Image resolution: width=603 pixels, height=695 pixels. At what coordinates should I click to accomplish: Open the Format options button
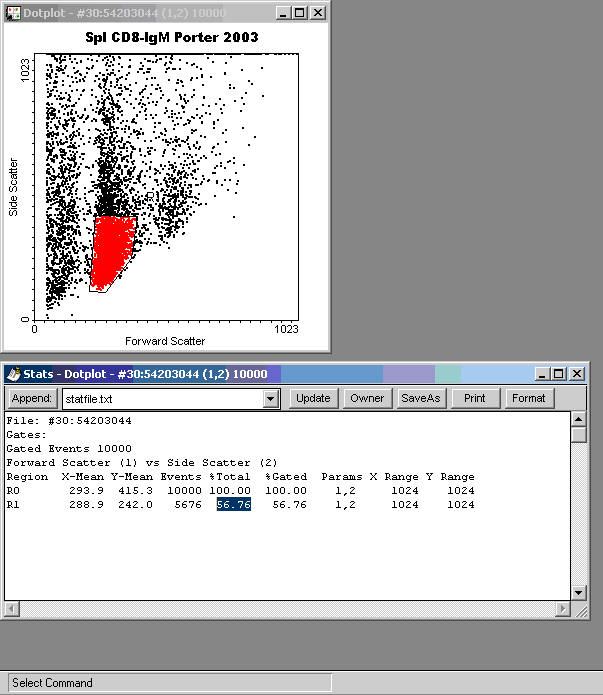point(528,398)
